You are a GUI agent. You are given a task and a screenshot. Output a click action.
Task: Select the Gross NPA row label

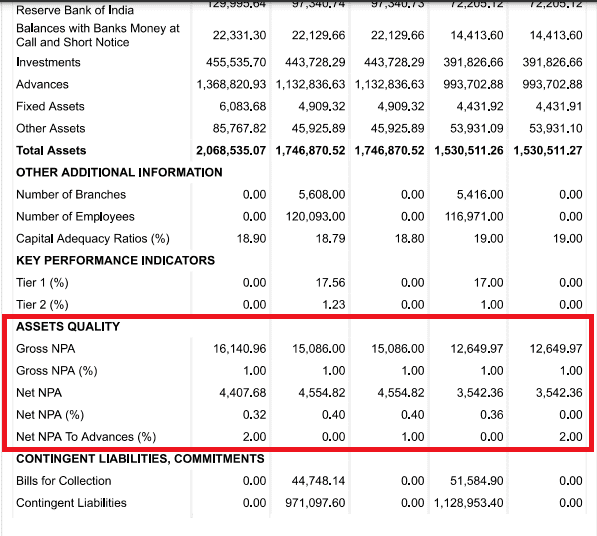tap(46, 349)
